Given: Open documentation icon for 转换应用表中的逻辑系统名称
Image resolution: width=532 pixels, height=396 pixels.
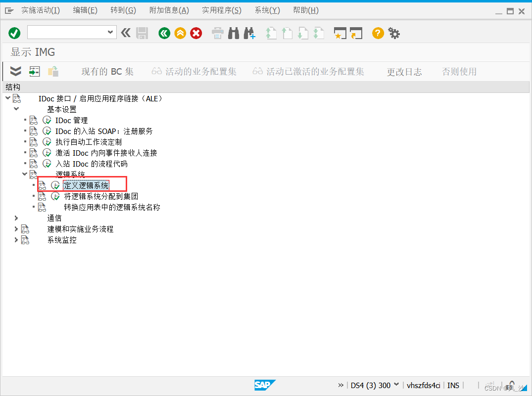Looking at the screenshot, I should pos(42,207).
